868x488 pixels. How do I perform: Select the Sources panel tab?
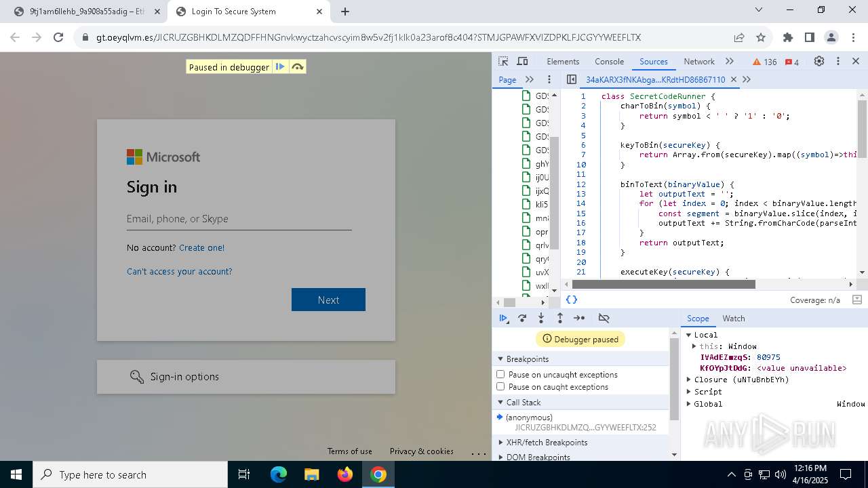654,61
